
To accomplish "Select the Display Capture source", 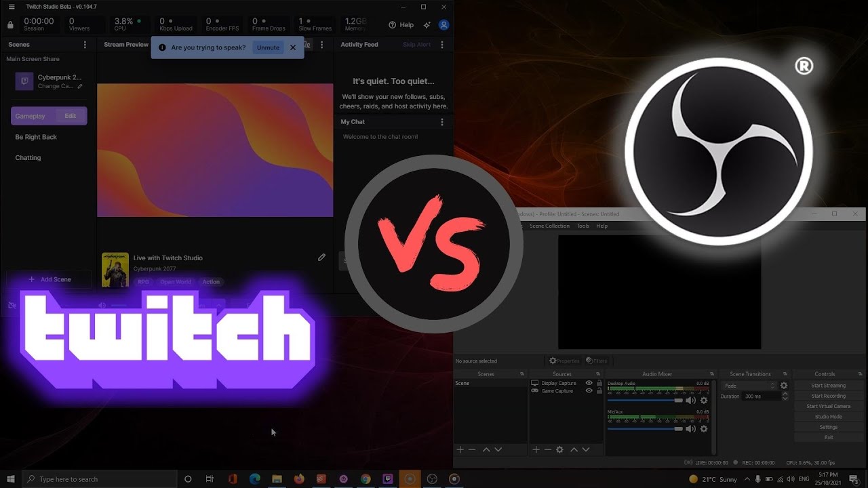I will coord(558,384).
